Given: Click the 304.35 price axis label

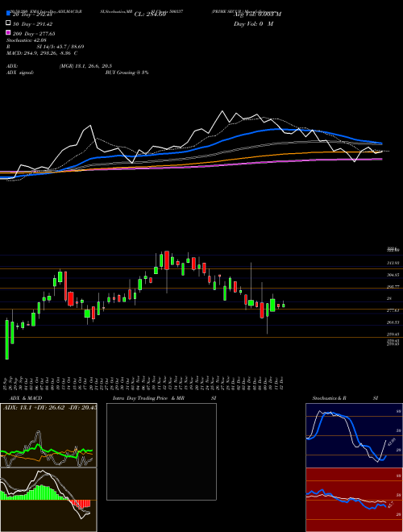Looking at the screenshot, I should tap(393, 275).
